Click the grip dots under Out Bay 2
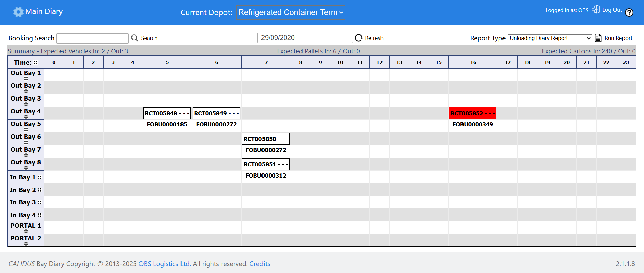This screenshot has height=273, width=644. coord(26,91)
